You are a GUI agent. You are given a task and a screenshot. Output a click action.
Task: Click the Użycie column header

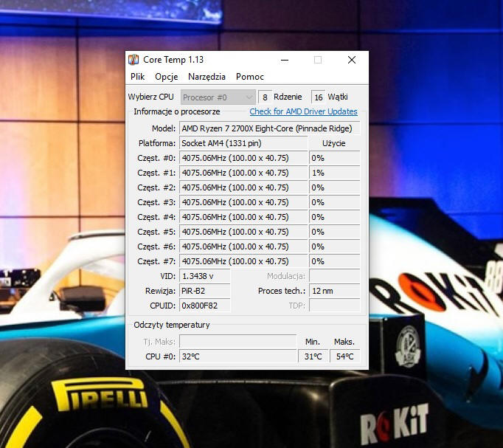coord(334,143)
